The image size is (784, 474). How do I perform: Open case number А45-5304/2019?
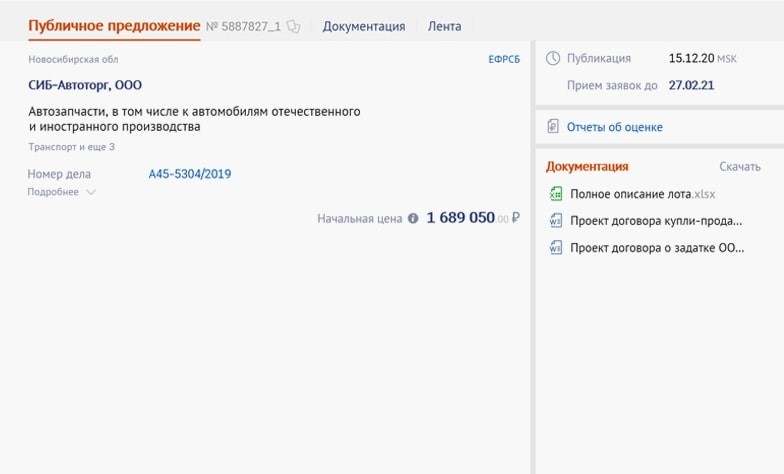pos(190,174)
